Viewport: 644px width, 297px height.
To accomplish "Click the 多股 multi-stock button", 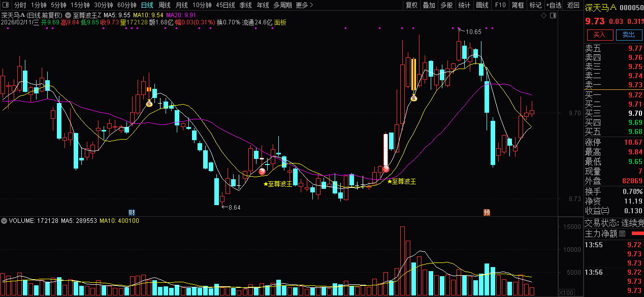I will coord(446,5).
